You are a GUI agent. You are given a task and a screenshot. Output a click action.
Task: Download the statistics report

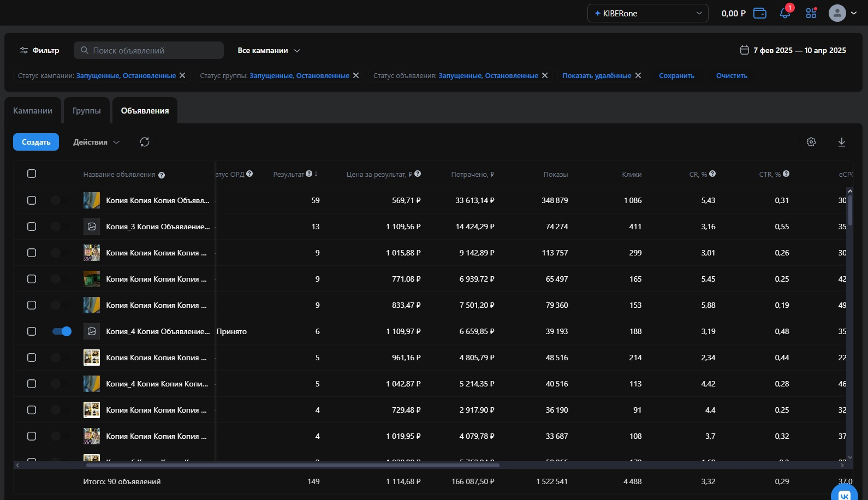click(842, 142)
